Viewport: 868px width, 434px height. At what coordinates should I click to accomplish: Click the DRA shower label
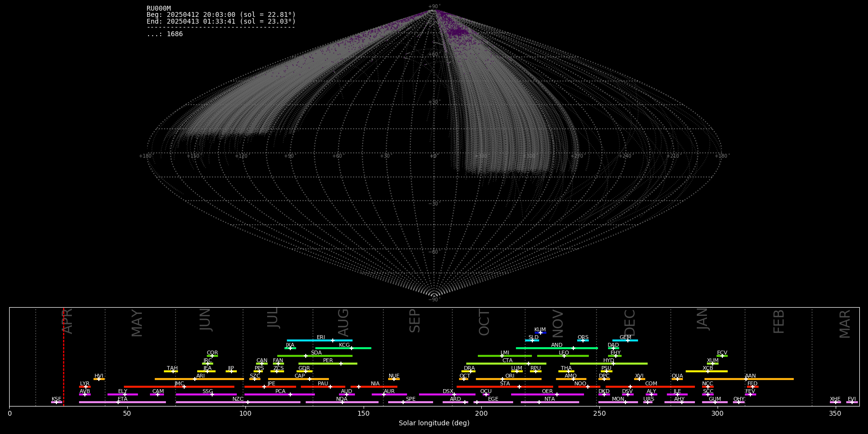(470, 368)
